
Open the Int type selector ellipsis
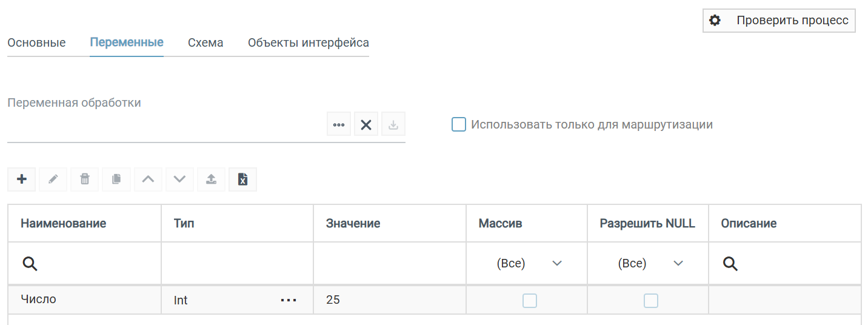289,300
